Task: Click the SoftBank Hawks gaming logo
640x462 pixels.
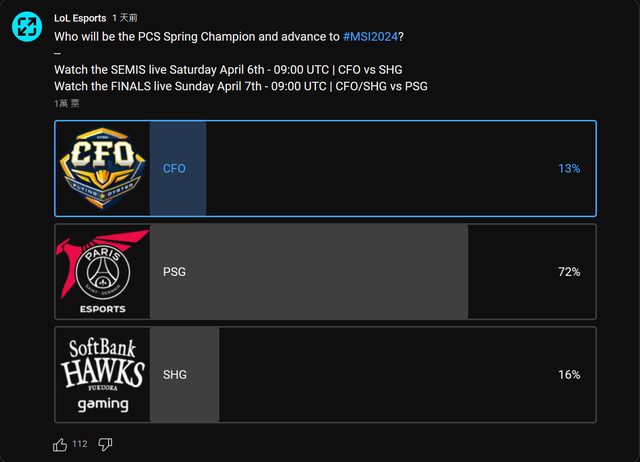Action: point(102,375)
